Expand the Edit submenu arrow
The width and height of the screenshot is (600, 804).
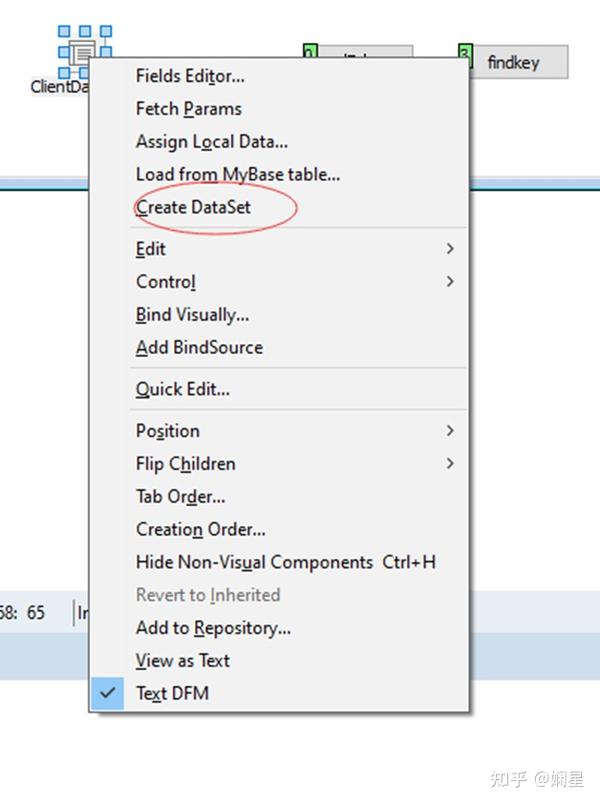(449, 249)
